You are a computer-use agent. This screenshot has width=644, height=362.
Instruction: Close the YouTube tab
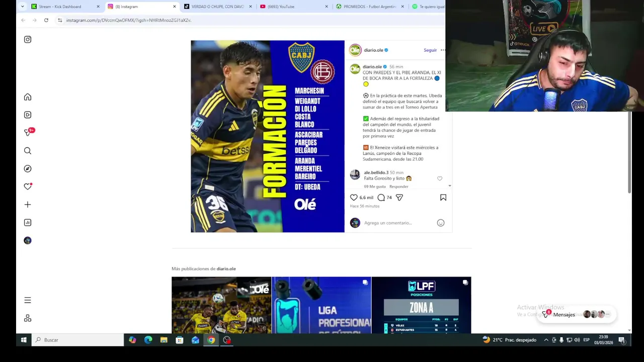[x=327, y=7]
